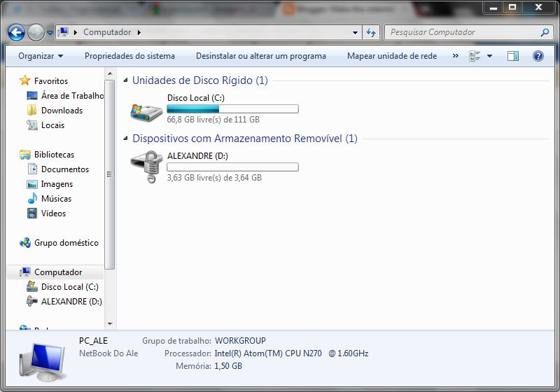Viewport: 560px width, 392px height.
Task: Open the address bar history dropdown
Action: click(355, 32)
